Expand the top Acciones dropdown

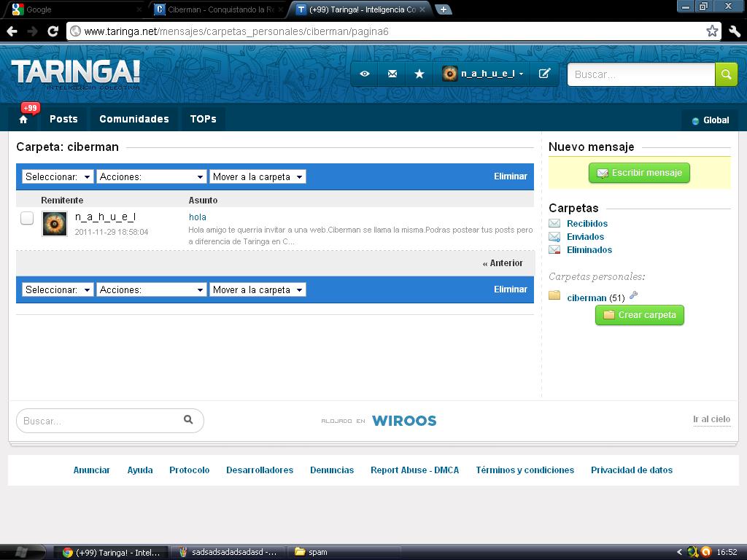click(151, 176)
